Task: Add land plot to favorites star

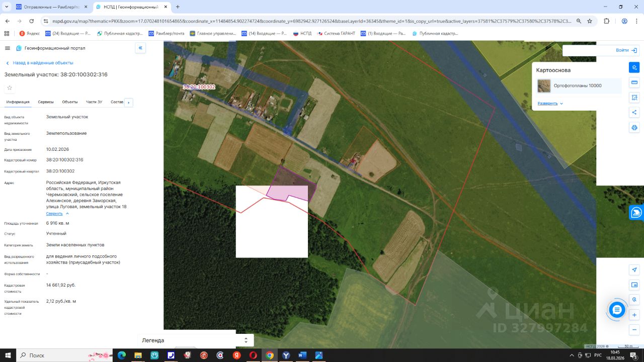Action: click(x=10, y=88)
